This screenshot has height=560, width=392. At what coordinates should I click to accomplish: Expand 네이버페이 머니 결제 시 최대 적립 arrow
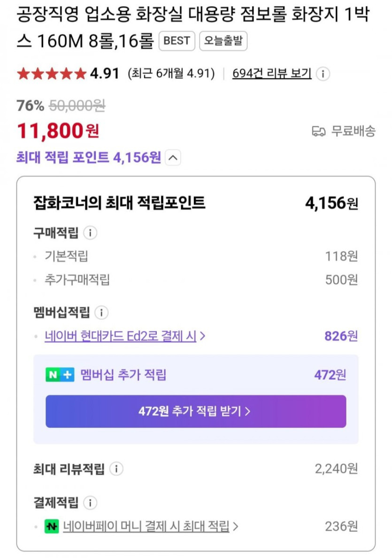236,526
